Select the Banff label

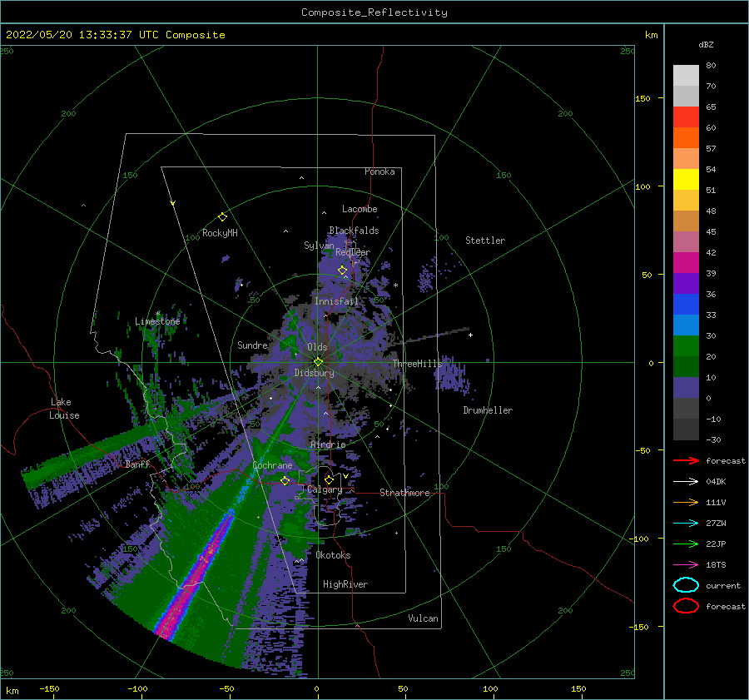tap(137, 464)
